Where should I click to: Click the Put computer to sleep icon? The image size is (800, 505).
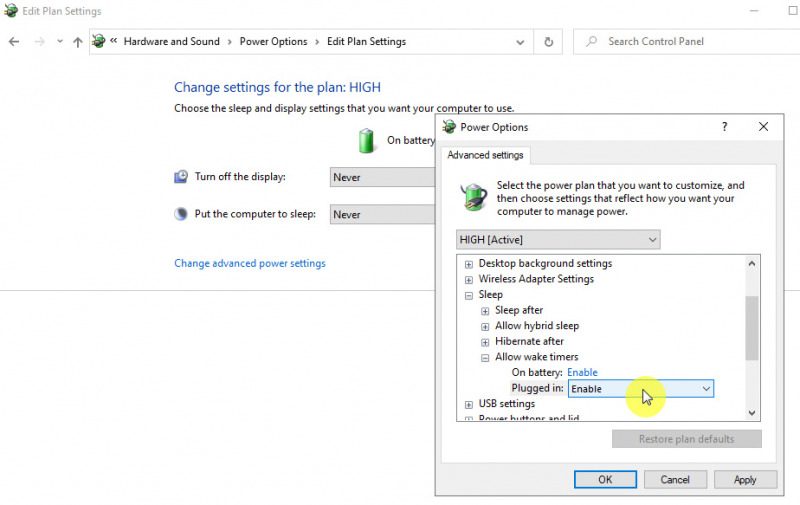pyautogui.click(x=181, y=214)
